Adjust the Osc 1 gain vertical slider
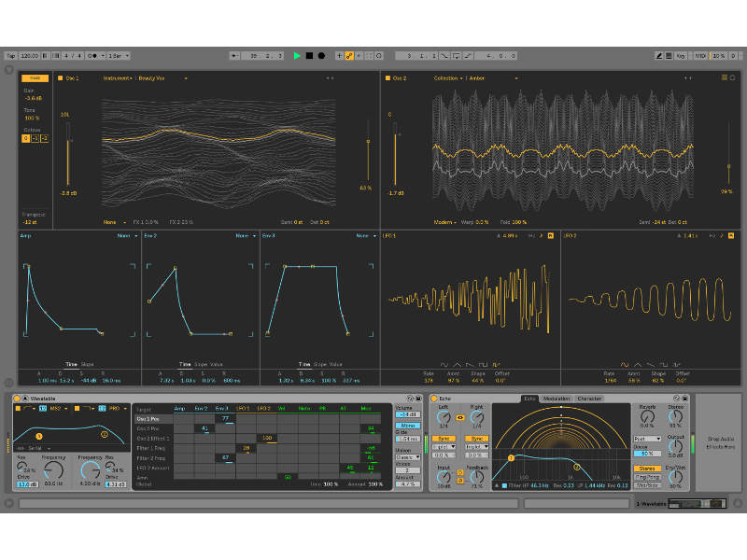Image resolution: width=747 pixels, height=560 pixels. (x=68, y=155)
